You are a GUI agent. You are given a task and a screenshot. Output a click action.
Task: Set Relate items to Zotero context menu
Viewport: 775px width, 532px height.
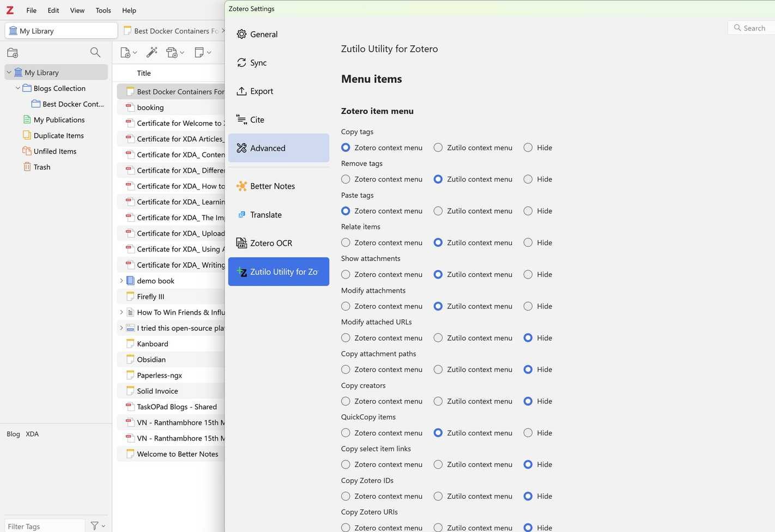coord(346,243)
